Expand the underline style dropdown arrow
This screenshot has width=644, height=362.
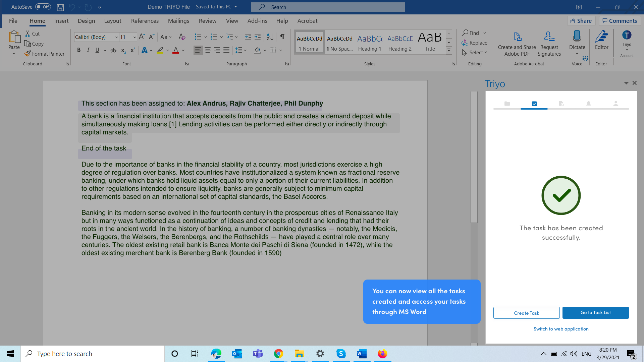(105, 51)
